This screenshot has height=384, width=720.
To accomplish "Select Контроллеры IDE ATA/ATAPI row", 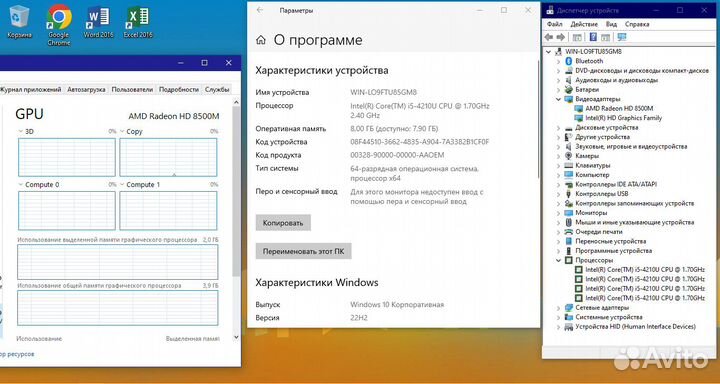I will point(616,184).
